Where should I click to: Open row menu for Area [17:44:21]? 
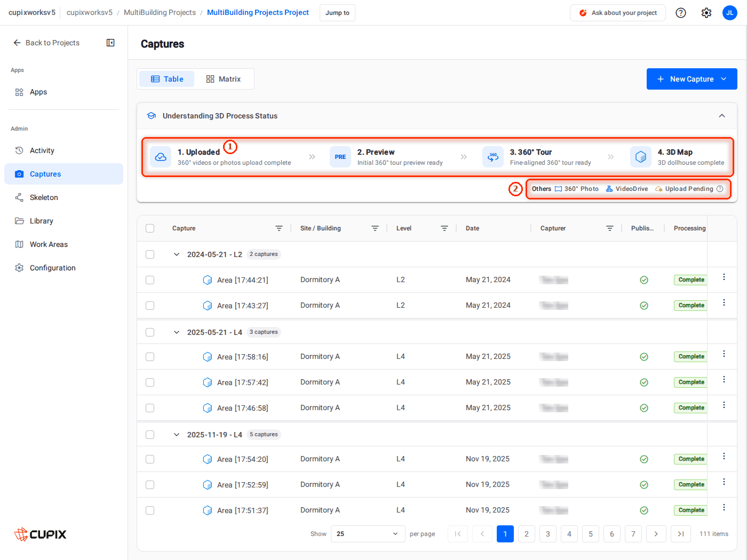[x=724, y=277]
